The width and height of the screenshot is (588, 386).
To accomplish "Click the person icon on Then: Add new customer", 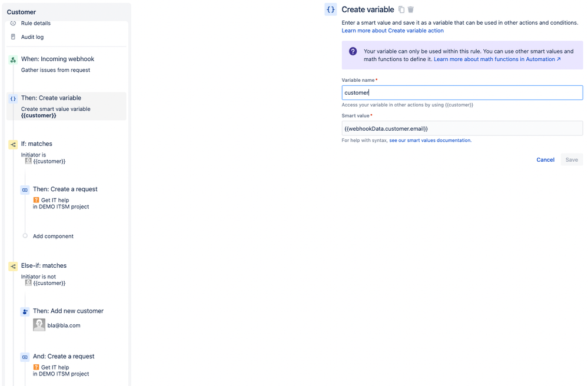I will [x=24, y=311].
